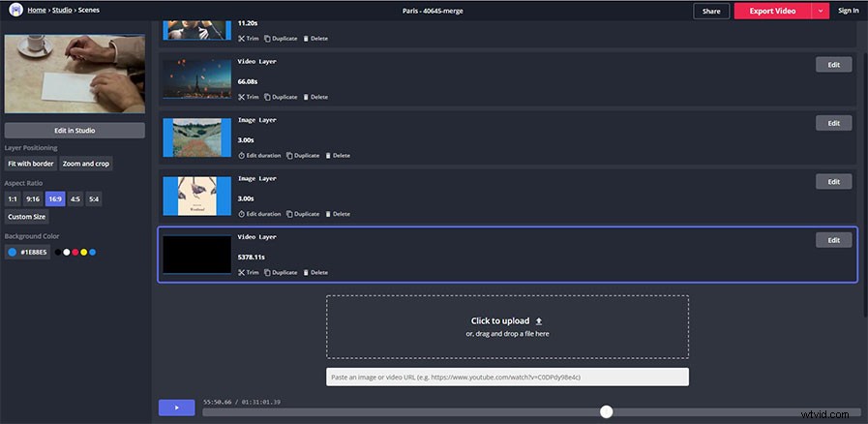Viewport: 868px width, 424px height.
Task: Delete the 5378.11s Video Layer
Action: tap(315, 272)
